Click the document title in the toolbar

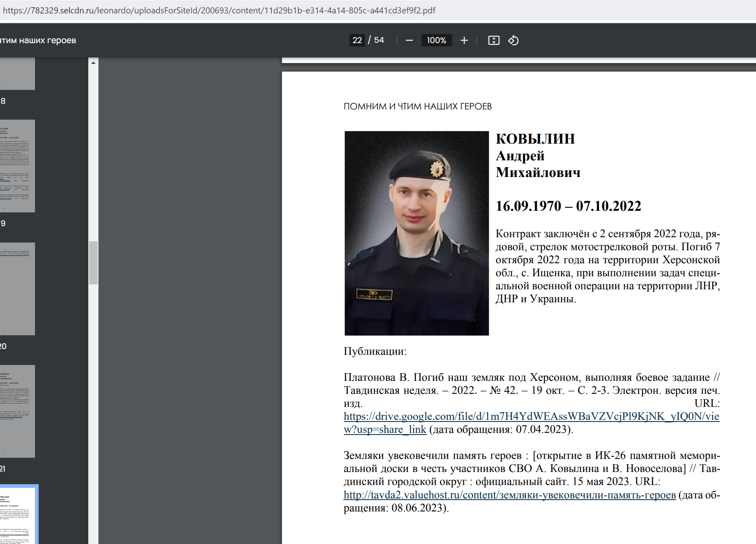(x=38, y=40)
